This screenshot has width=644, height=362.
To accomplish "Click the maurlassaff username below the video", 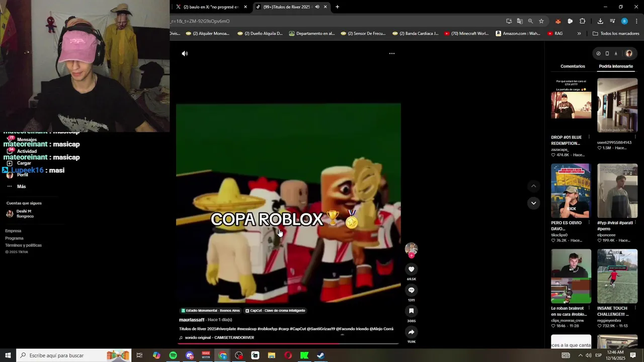I will point(192,320).
